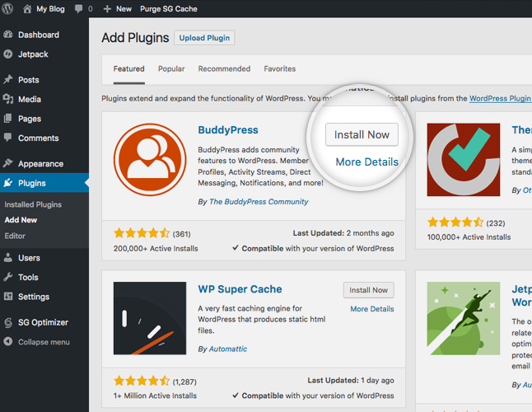Select the Favorites tab
Image resolution: width=532 pixels, height=412 pixels.
(279, 69)
